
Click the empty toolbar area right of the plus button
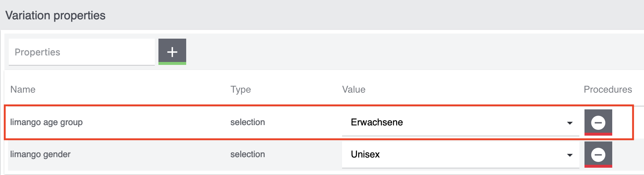coord(402,52)
